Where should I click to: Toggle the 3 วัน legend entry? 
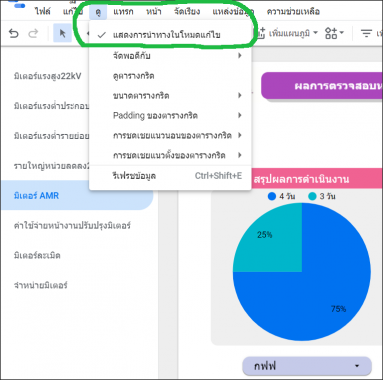[322, 196]
